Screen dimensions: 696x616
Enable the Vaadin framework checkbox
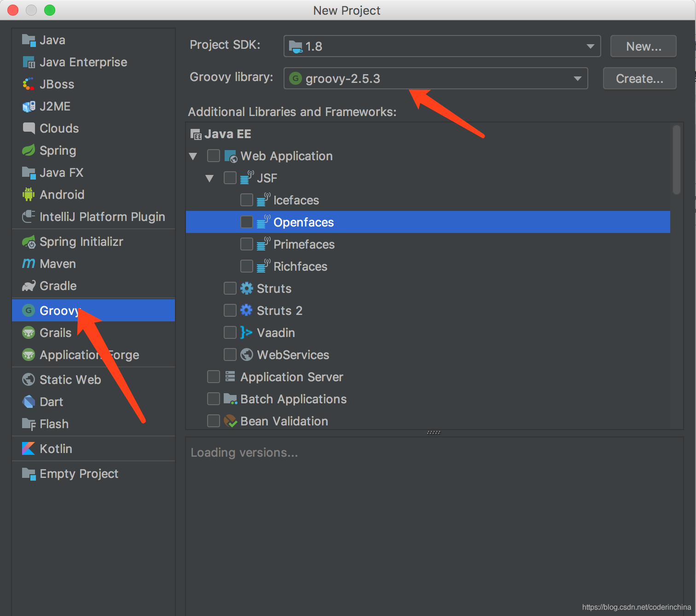pyautogui.click(x=230, y=332)
